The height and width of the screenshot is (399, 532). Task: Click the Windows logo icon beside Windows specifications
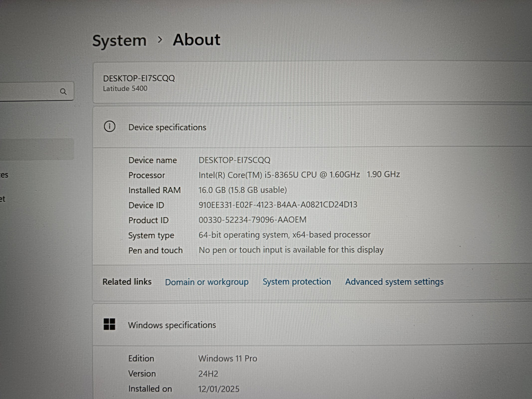click(109, 325)
